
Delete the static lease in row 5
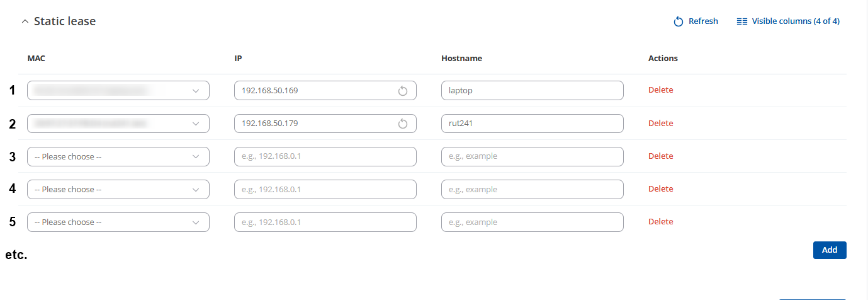[x=660, y=222]
